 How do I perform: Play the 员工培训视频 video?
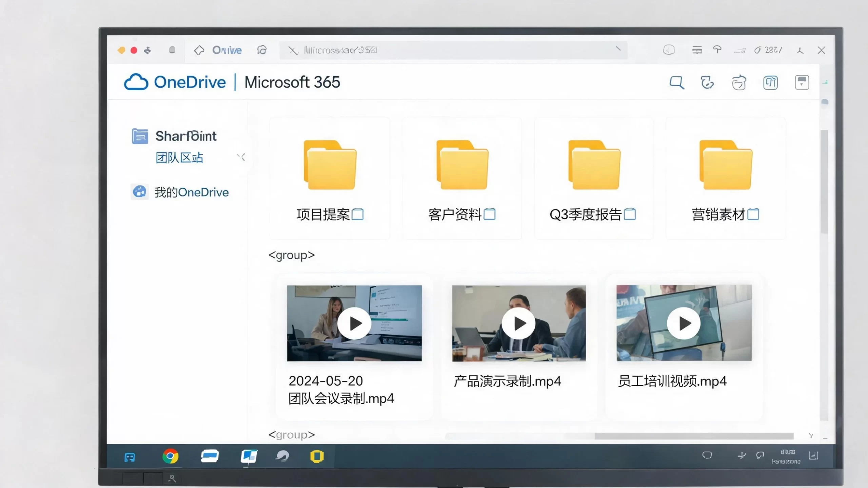(684, 323)
